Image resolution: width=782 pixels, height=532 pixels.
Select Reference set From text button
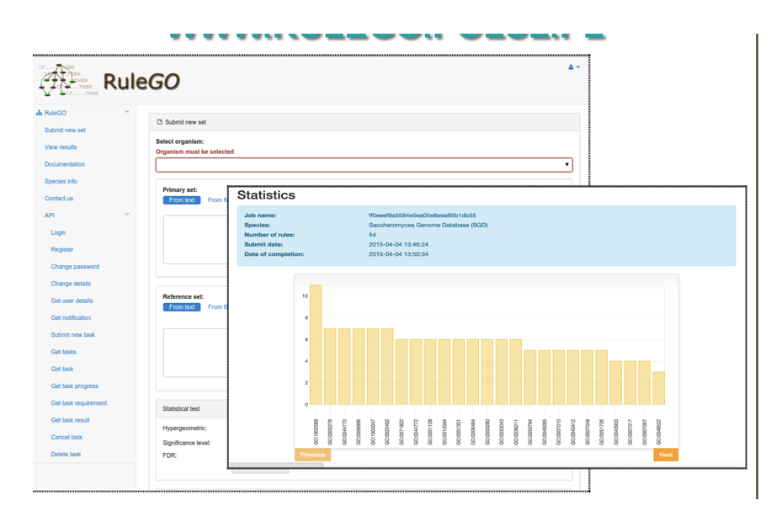(x=182, y=307)
